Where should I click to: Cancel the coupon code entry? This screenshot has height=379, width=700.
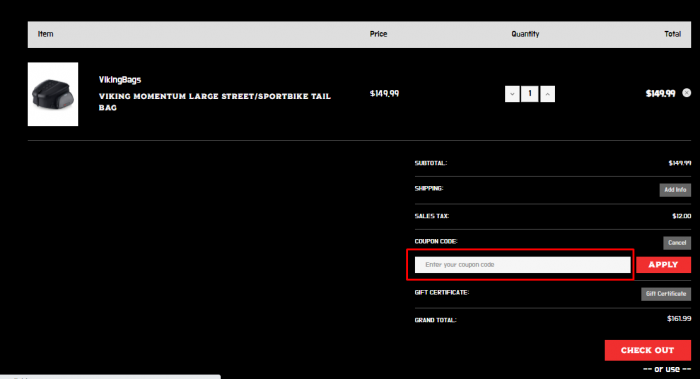[677, 243]
